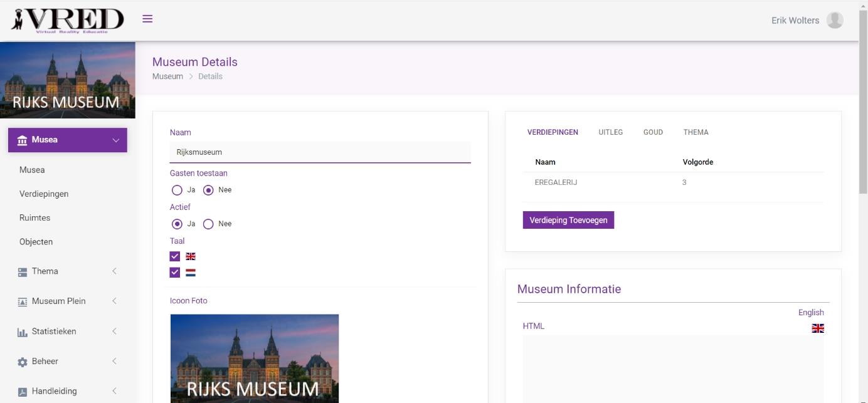Screen dimensions: 868x403
Task: Open Verdiepingen in the sidebar
Action: tap(44, 194)
